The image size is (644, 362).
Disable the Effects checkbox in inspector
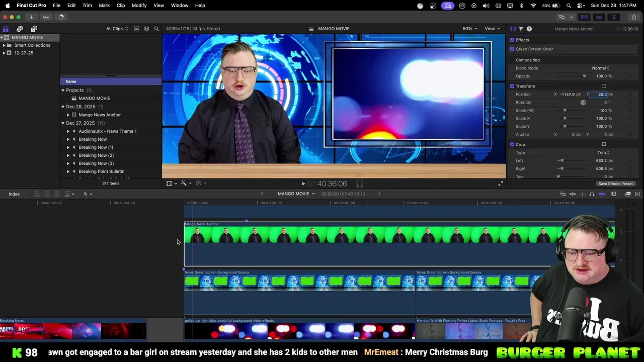click(512, 40)
